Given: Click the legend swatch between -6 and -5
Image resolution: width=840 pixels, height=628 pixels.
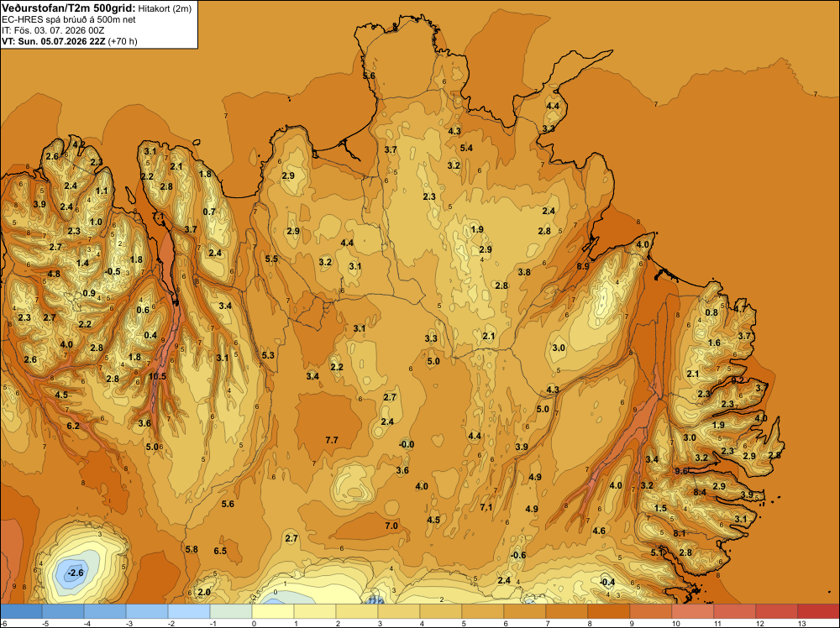Looking at the screenshot, I should coord(21,611).
